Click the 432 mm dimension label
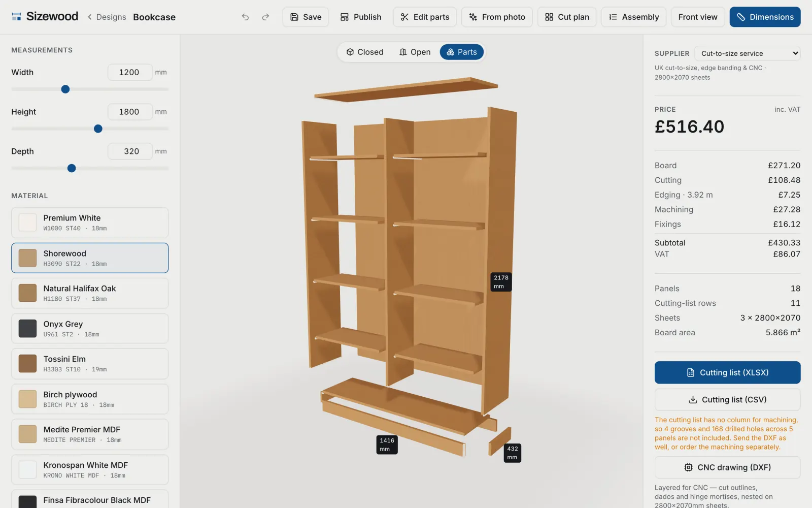The image size is (812, 508). click(513, 453)
